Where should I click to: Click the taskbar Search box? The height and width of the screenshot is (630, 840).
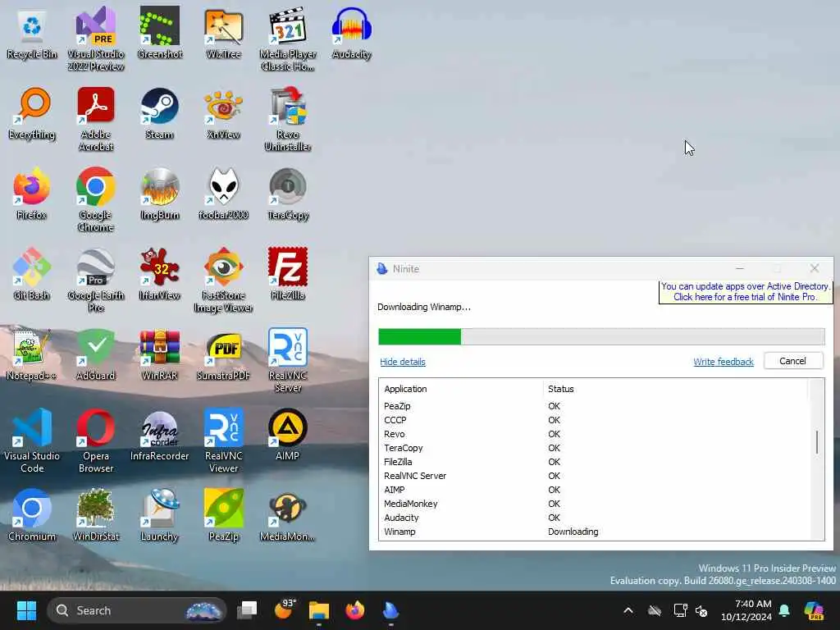(x=136, y=610)
